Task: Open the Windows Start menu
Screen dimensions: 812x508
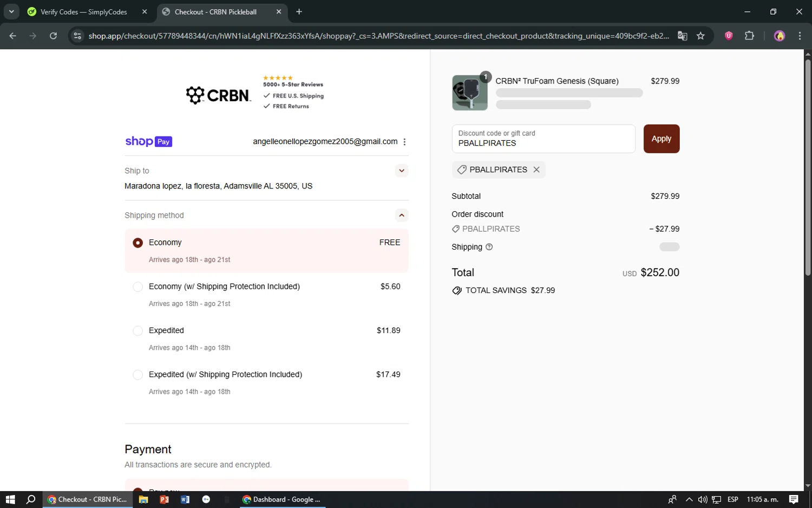Action: point(10,499)
